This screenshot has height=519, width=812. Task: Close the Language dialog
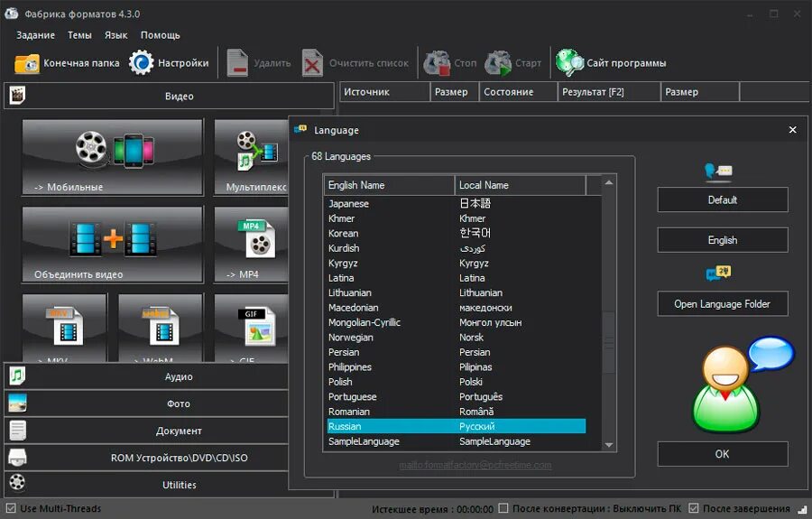pos(792,129)
